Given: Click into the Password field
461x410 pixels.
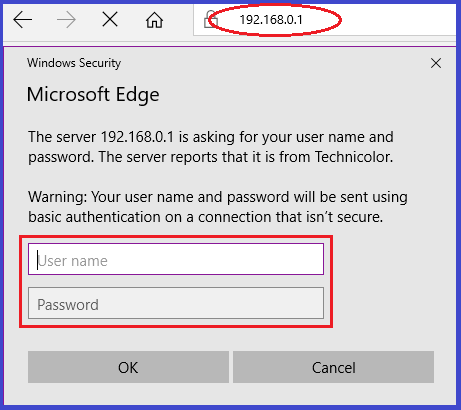Looking at the screenshot, I should (176, 303).
